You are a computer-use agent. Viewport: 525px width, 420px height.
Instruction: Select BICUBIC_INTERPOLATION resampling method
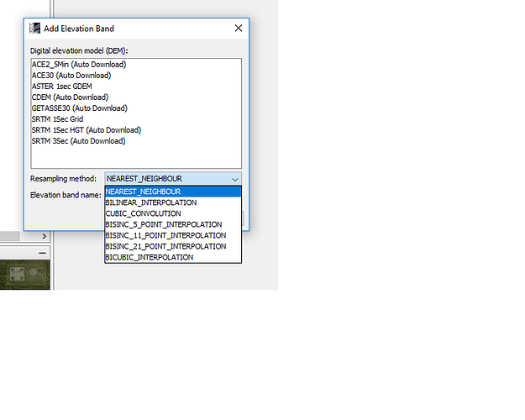pos(173,257)
